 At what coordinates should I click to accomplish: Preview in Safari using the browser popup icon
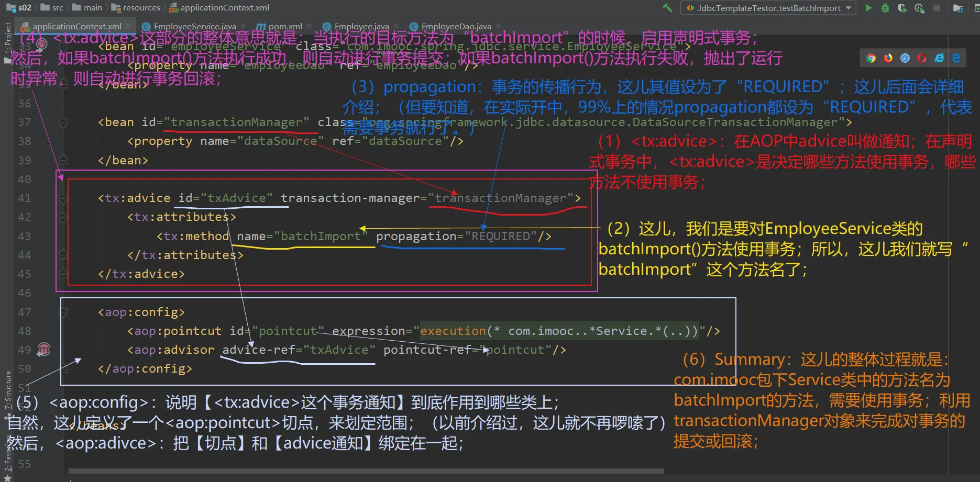905,58
